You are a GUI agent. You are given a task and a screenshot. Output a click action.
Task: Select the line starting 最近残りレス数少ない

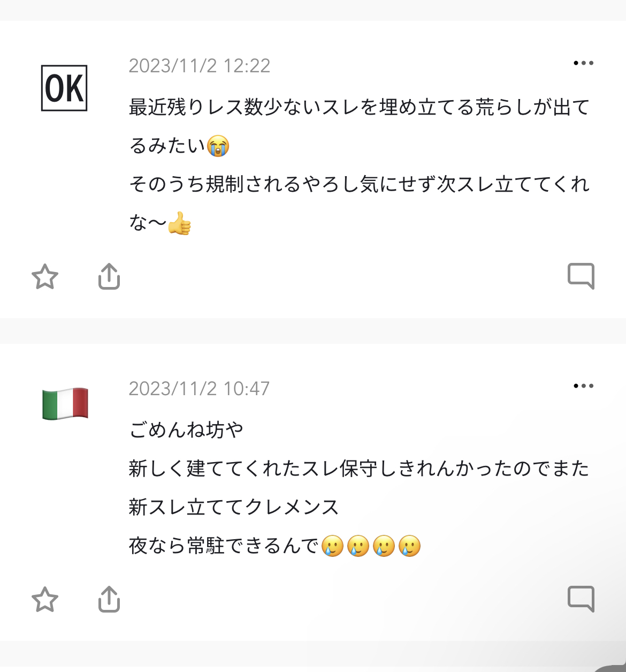pyautogui.click(x=358, y=108)
